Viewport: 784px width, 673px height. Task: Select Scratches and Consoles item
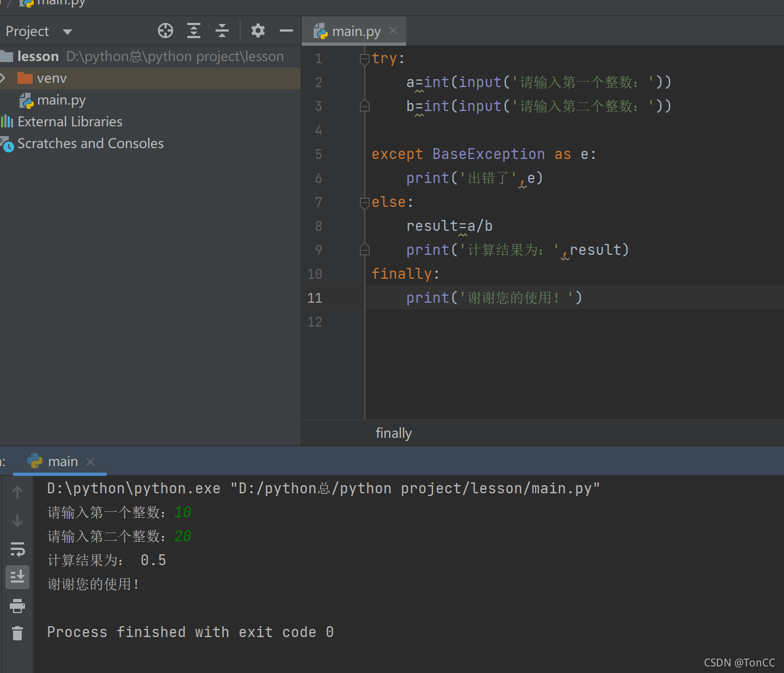(x=90, y=144)
